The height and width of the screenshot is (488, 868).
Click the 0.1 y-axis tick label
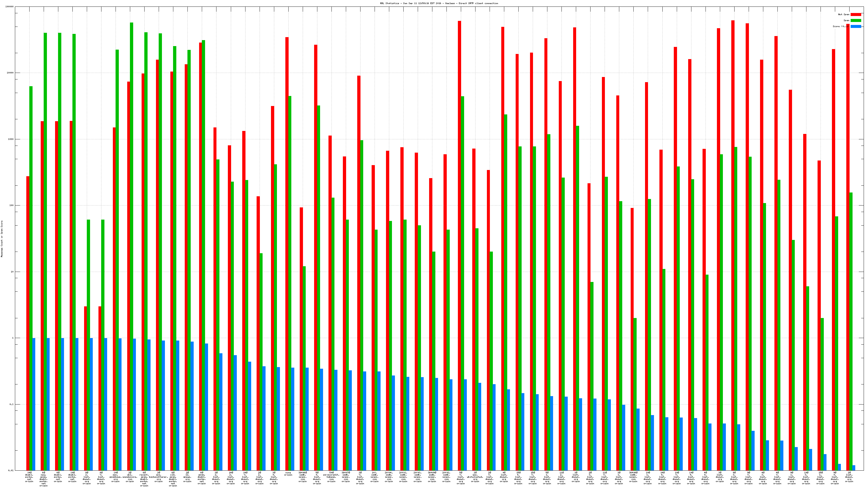pyautogui.click(x=12, y=404)
